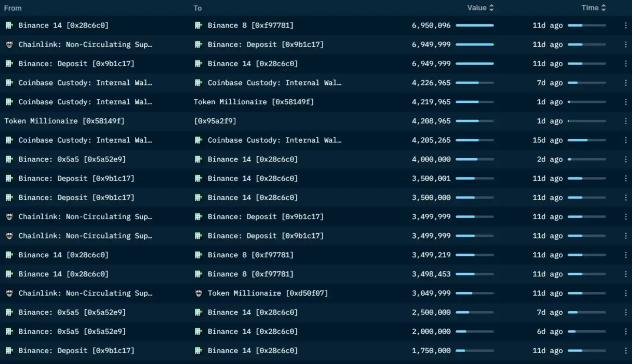The width and height of the screenshot is (632, 364).
Task: Click the From column header
Action: pos(13,8)
